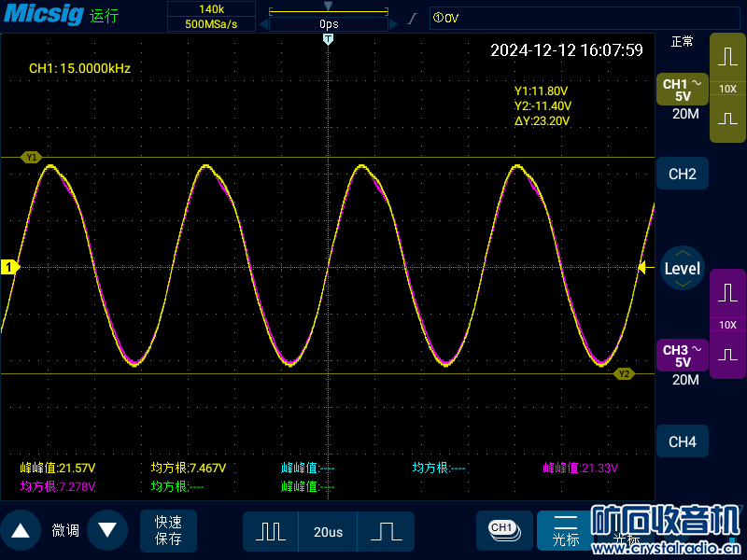Increase CH3 vertical scale with upper pulse icon
This screenshot has height=560, width=747.
tap(727, 292)
